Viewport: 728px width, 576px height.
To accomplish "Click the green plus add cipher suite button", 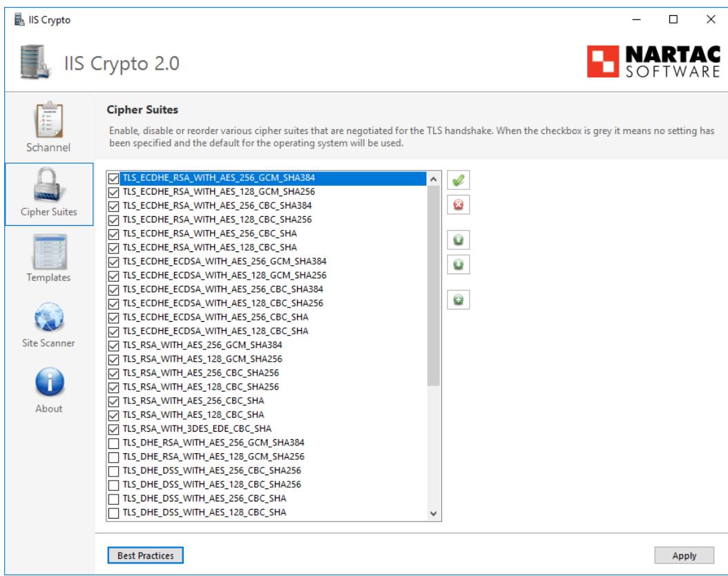I will coord(458,299).
